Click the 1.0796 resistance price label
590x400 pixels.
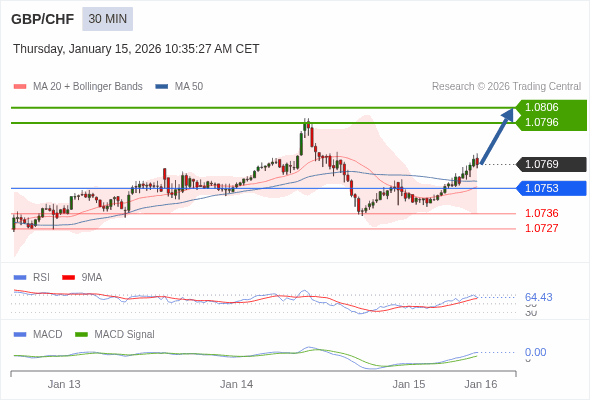pyautogui.click(x=541, y=122)
